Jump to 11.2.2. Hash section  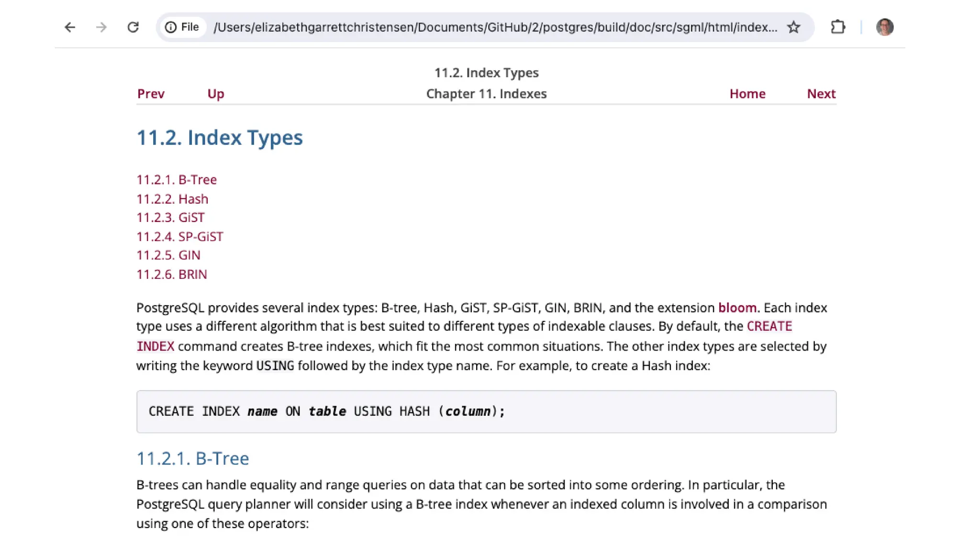172,199
